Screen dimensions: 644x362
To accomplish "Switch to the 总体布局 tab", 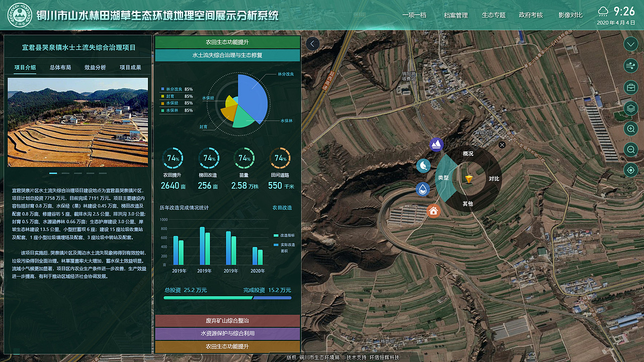I will coord(60,67).
